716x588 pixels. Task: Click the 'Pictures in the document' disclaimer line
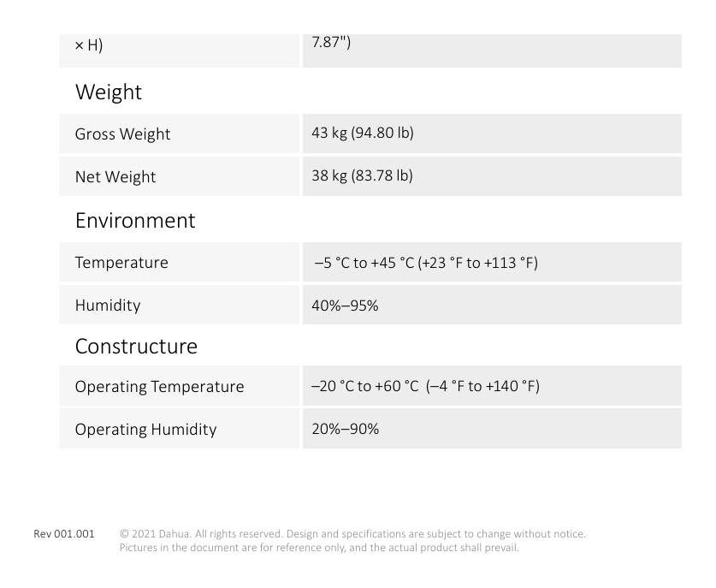[319, 547]
